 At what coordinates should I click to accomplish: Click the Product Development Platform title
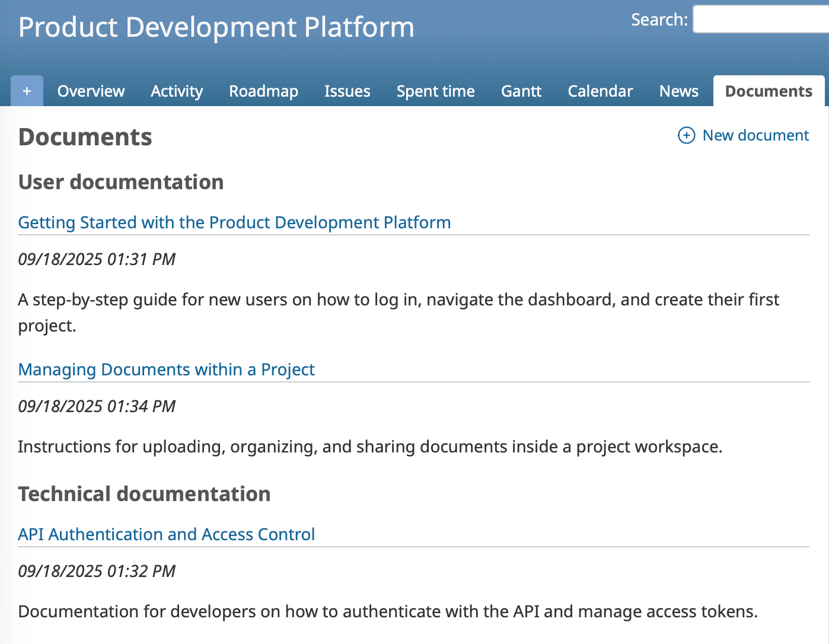click(215, 27)
